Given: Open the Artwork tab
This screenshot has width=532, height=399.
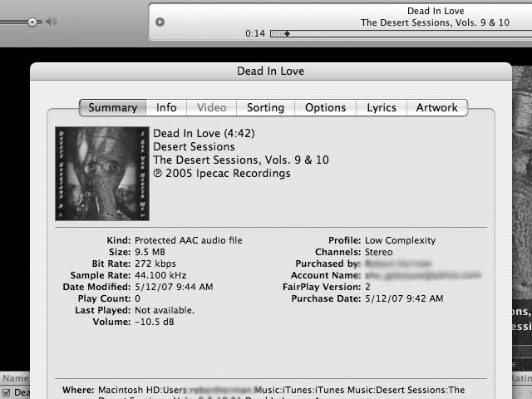Looking at the screenshot, I should 437,107.
